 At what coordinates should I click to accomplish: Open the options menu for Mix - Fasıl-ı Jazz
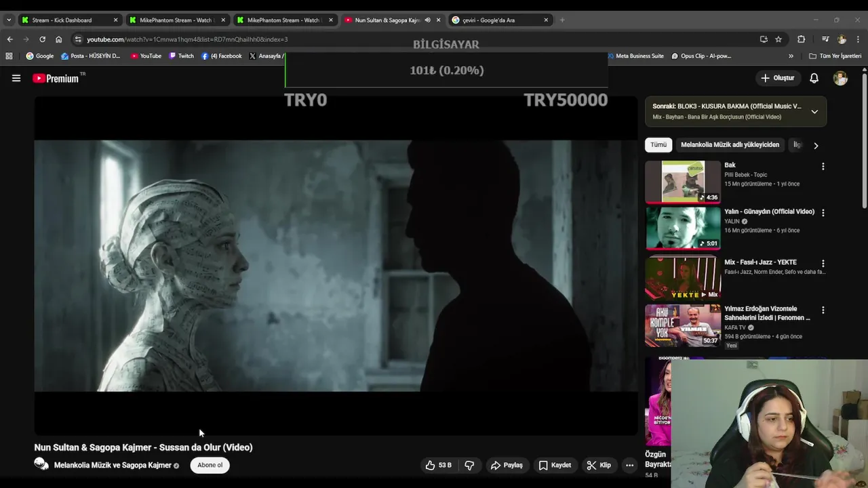tap(823, 263)
